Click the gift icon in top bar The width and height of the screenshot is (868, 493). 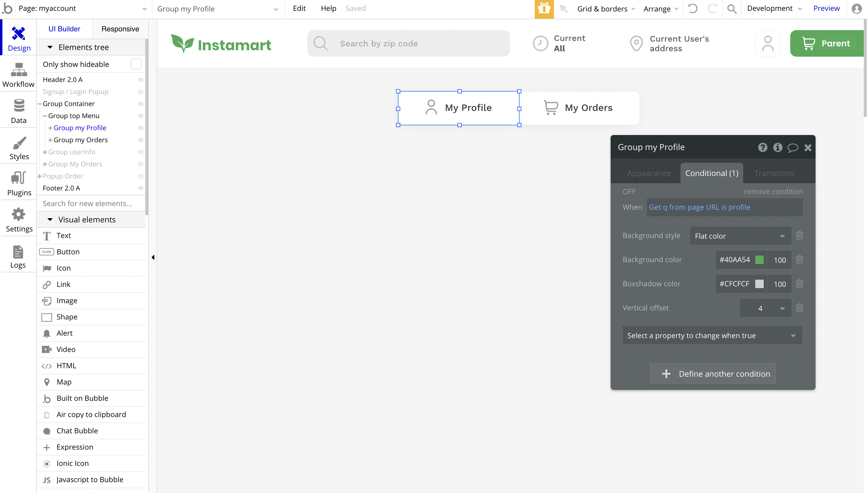tap(544, 9)
